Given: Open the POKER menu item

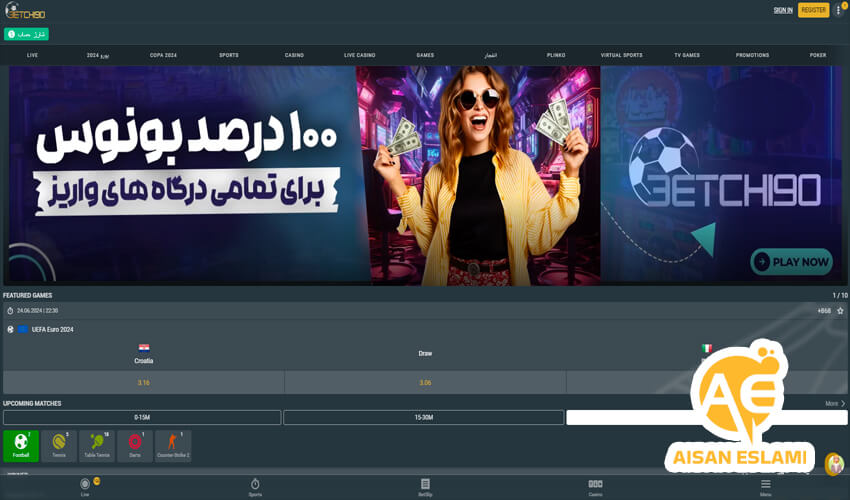Looking at the screenshot, I should click(x=818, y=55).
